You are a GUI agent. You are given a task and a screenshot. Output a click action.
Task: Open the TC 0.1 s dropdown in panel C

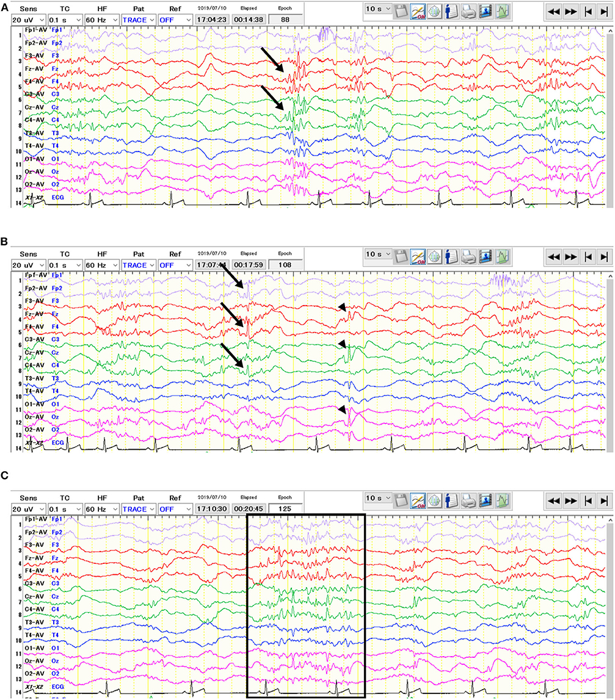(x=65, y=509)
